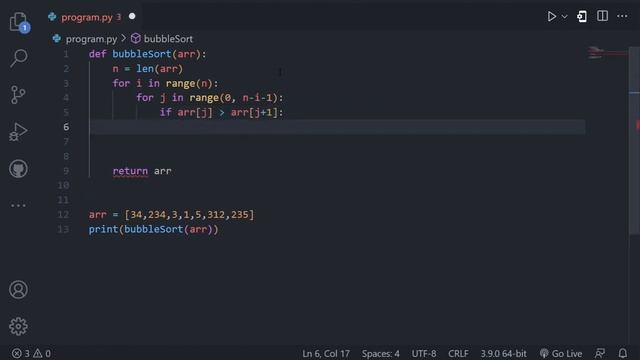640x360 pixels.
Task: Go to line via Ln 6, Col 17
Action: 326,353
